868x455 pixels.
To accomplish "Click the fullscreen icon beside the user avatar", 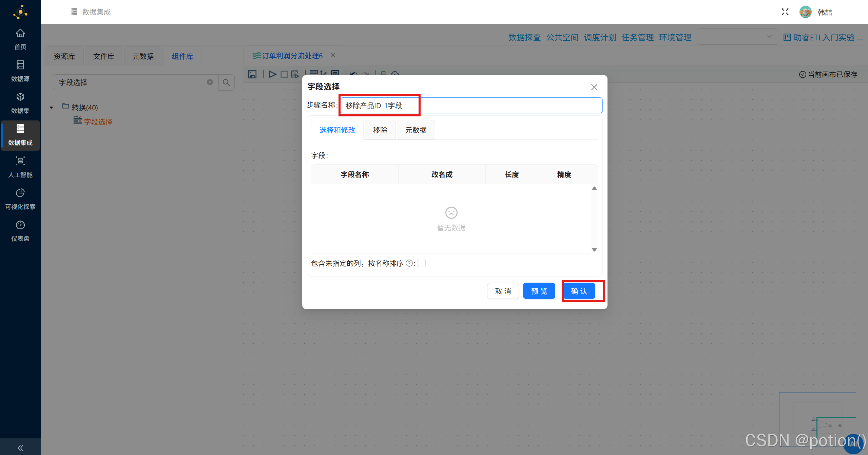I will coord(785,12).
